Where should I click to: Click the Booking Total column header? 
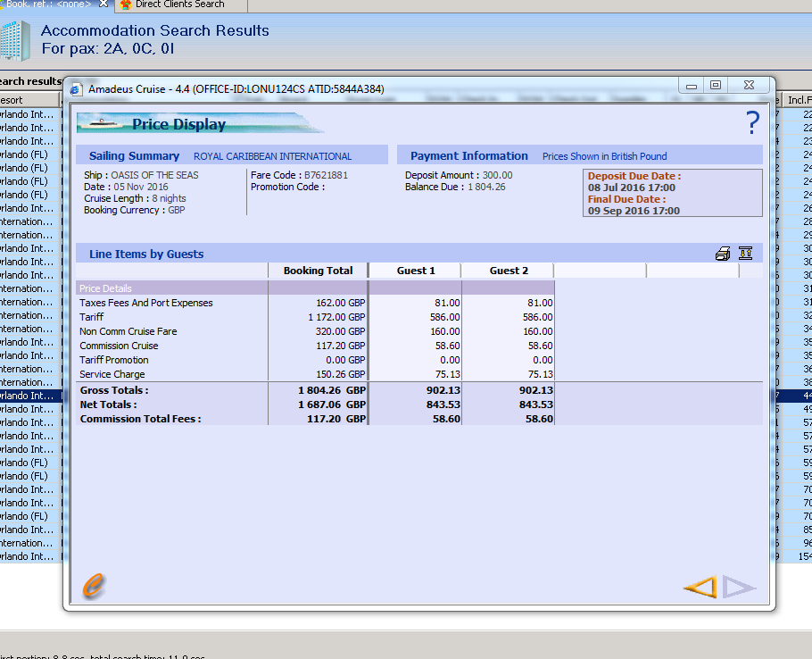[318, 271]
